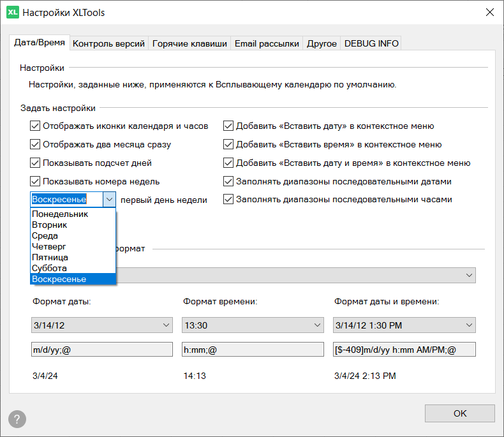The height and width of the screenshot is (437, 504).
Task: Select 'Понедельник' from the day list
Action: pos(60,214)
